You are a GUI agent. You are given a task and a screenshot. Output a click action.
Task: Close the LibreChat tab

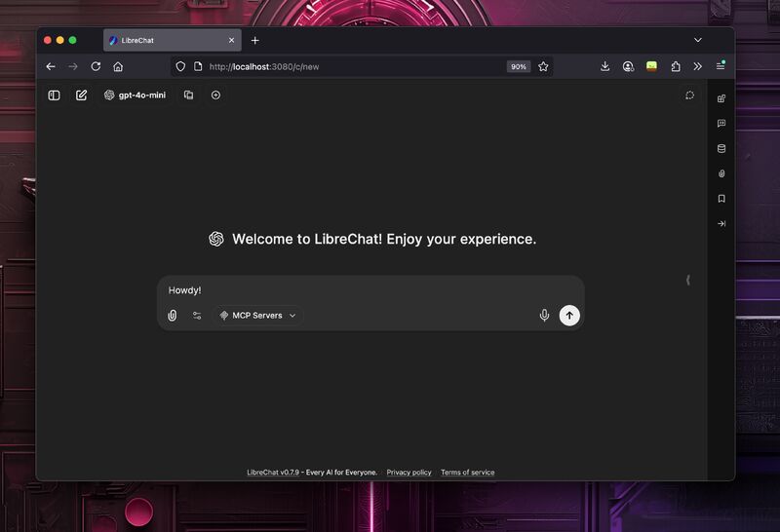[231, 40]
